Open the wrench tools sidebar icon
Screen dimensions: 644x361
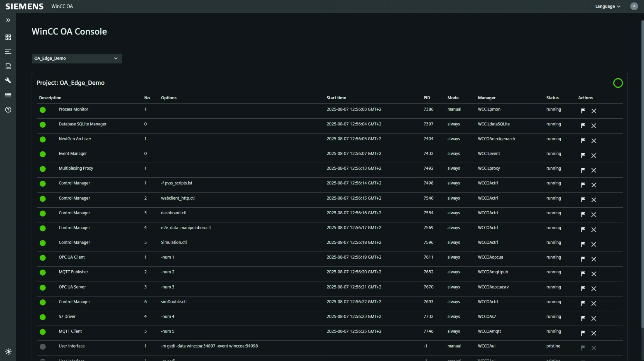(x=8, y=81)
